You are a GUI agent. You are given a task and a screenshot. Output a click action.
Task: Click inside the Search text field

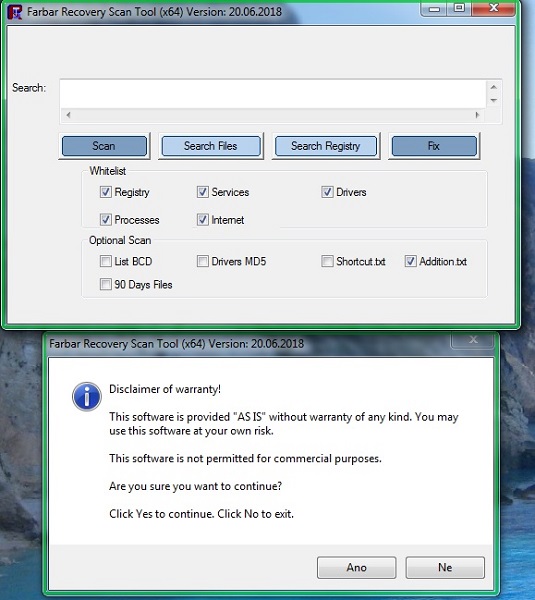273,94
